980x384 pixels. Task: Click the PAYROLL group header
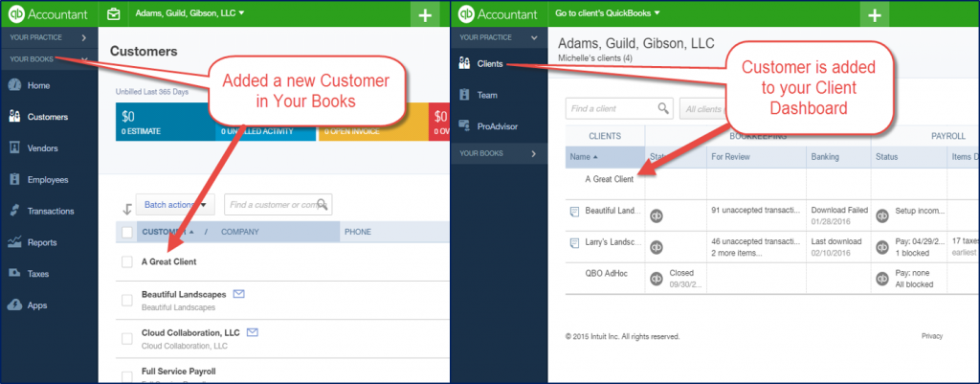950,136
